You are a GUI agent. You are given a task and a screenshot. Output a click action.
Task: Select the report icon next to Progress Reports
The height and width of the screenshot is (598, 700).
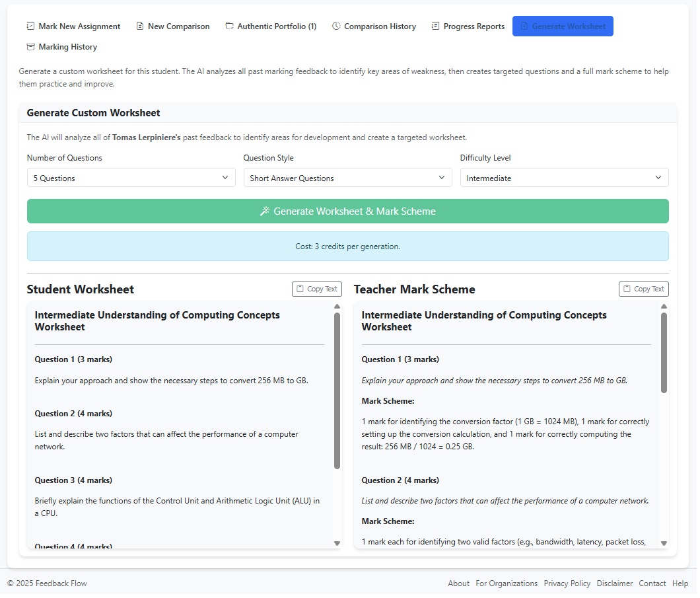click(434, 26)
